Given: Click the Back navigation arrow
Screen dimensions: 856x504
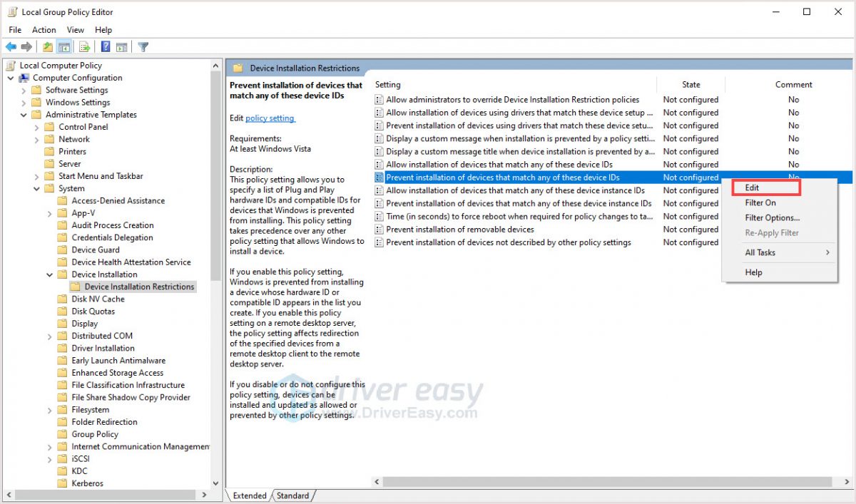Looking at the screenshot, I should tap(11, 46).
